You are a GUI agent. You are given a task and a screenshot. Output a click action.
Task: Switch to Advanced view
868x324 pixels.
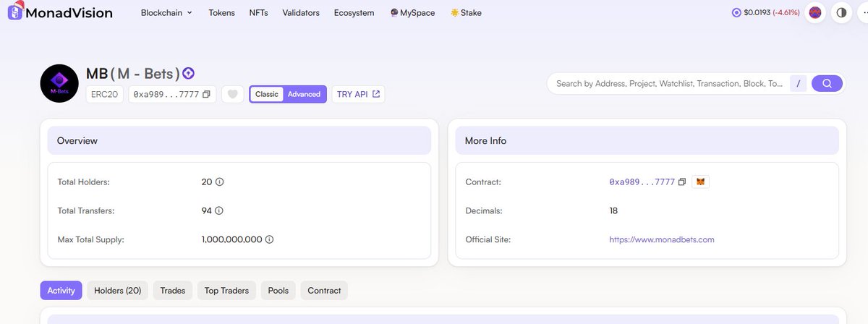(x=304, y=94)
